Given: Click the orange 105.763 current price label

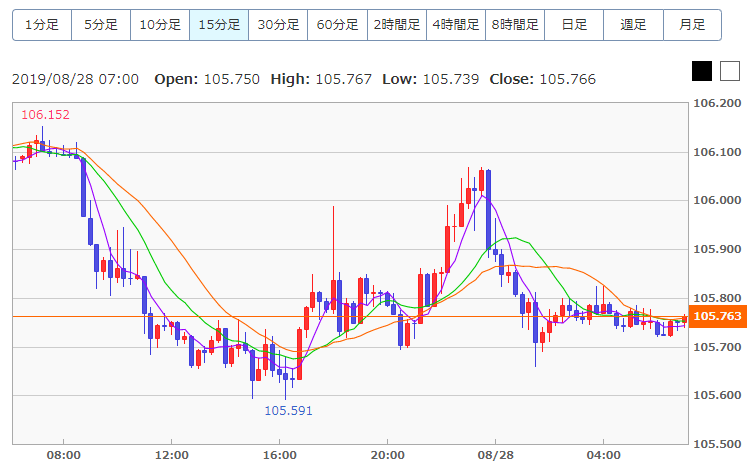Looking at the screenshot, I should pyautogui.click(x=717, y=316).
